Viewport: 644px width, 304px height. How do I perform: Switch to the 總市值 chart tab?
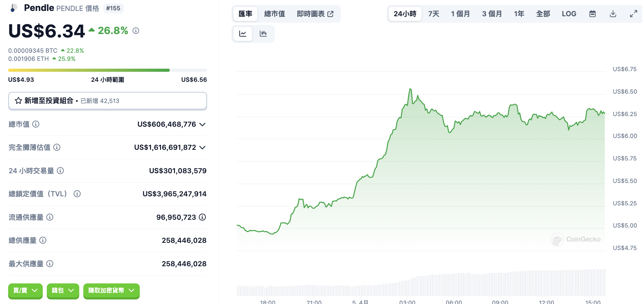click(274, 14)
